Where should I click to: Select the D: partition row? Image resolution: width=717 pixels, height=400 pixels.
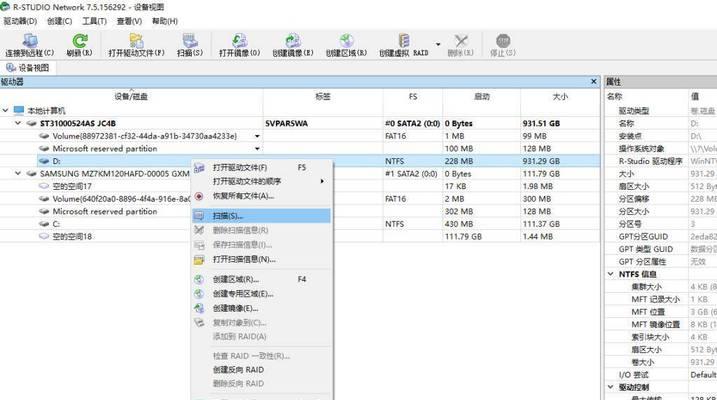pyautogui.click(x=300, y=161)
